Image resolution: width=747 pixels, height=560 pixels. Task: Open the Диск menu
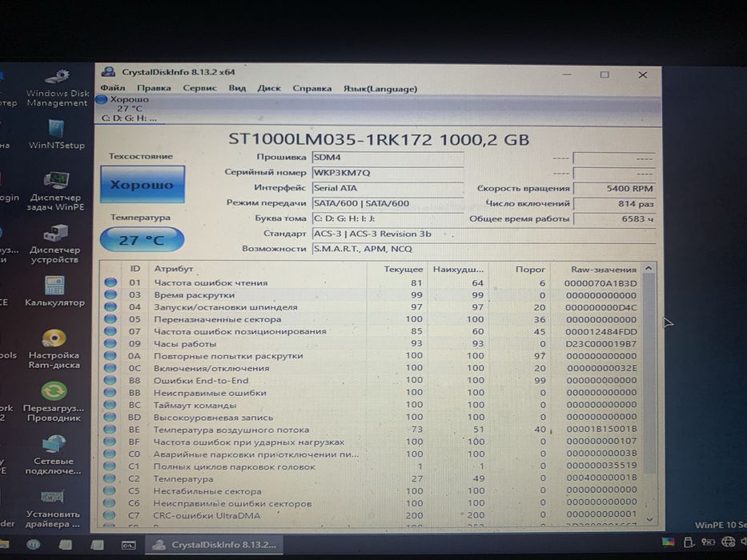[x=269, y=88]
